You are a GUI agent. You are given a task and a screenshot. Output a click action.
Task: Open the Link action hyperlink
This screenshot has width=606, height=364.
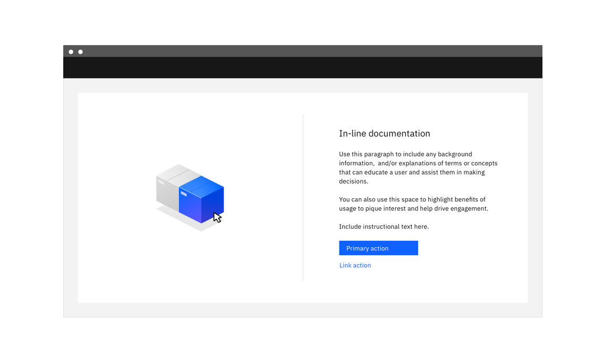(x=355, y=265)
